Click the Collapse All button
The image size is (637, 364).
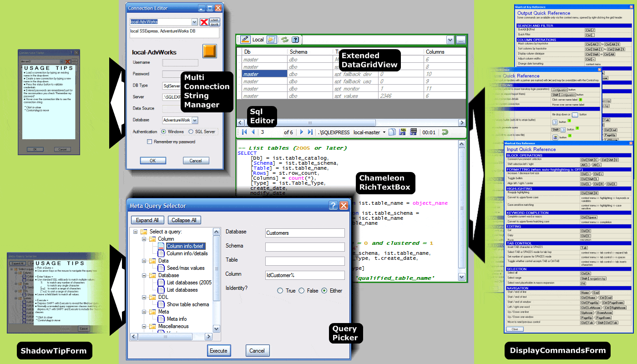[x=184, y=220]
